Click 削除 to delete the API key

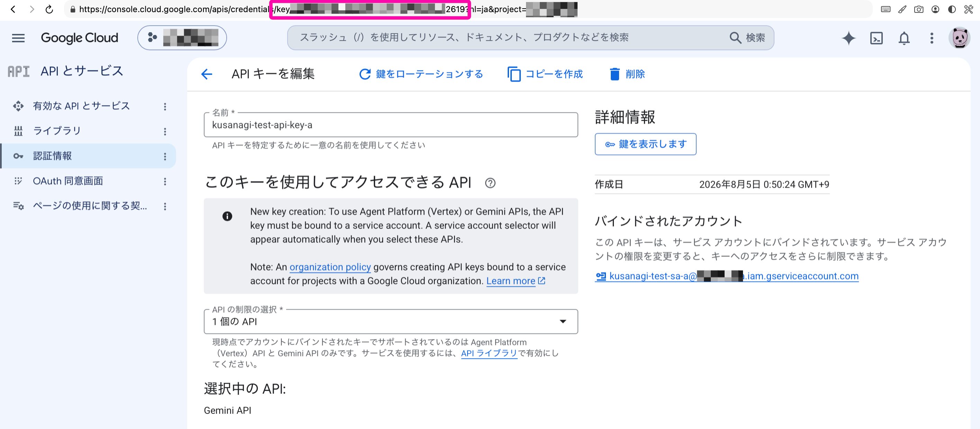click(627, 74)
